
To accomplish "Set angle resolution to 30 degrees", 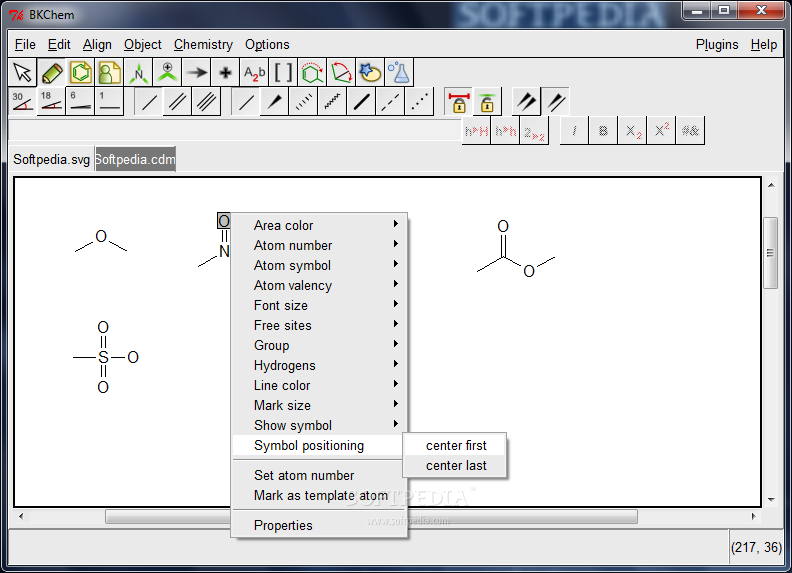I will tap(23, 102).
